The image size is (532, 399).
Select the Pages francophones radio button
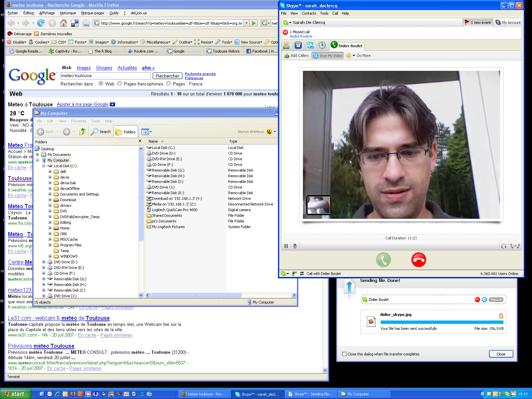point(120,84)
